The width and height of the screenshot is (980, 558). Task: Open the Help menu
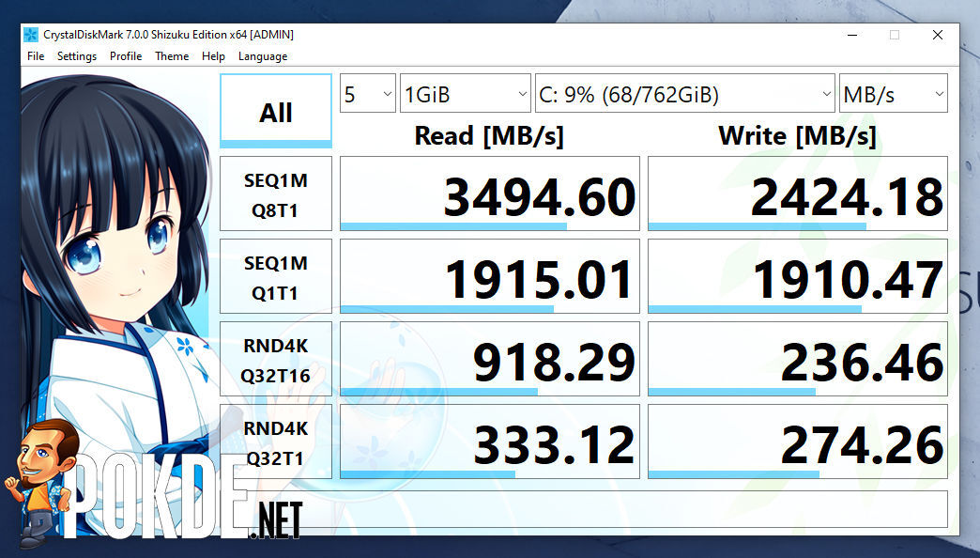click(213, 55)
